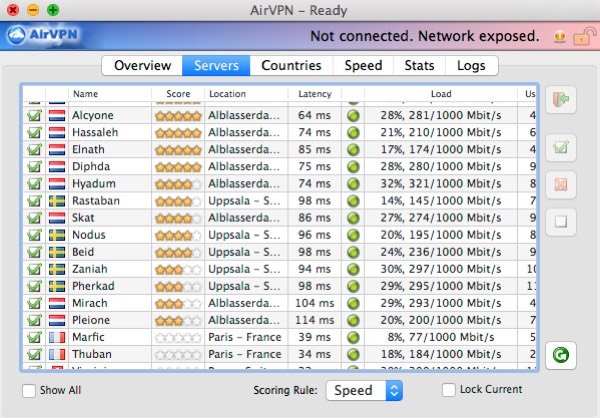Click the Stats tab
The image size is (600, 418).
(419, 66)
